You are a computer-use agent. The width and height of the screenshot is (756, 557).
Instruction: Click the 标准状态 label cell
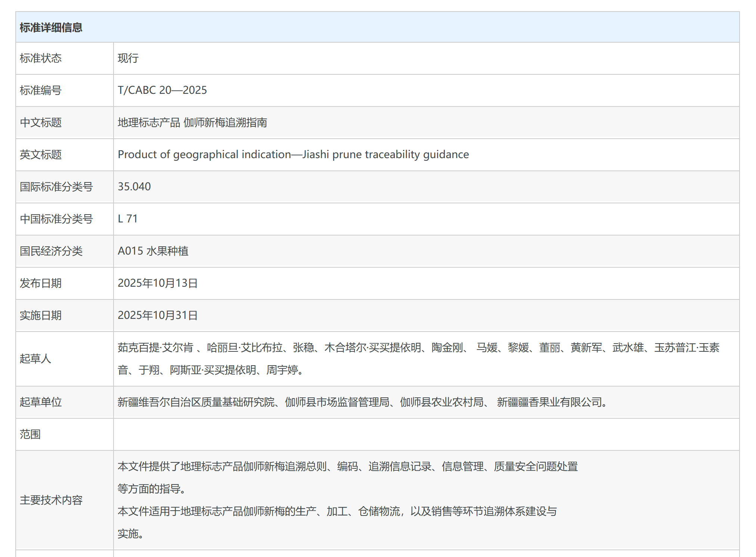coord(41,58)
